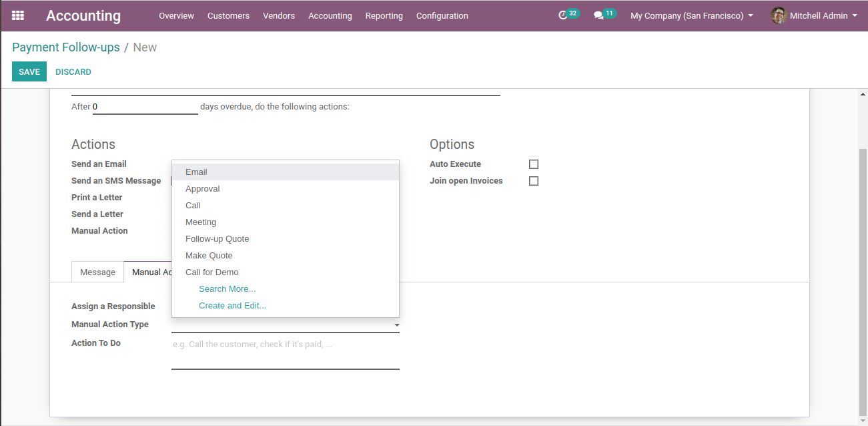Click the Auto Execute label
868x426 pixels.
tap(455, 164)
